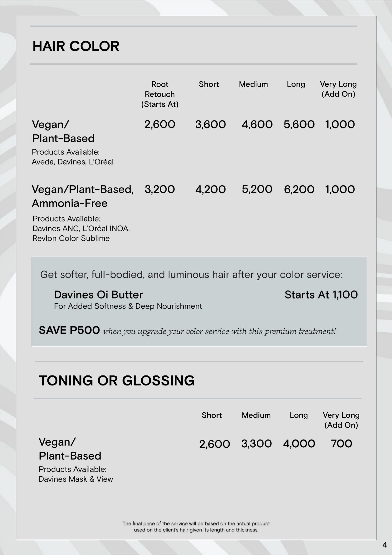392x555 pixels.
Task: Click the Davines Mask & View product text
Action: click(76, 479)
